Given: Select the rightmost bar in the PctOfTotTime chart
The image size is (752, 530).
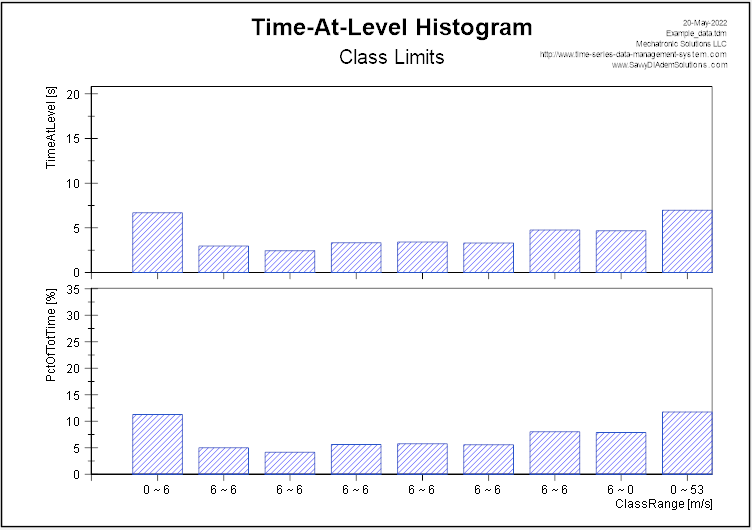Looking at the screenshot, I should point(686,443).
